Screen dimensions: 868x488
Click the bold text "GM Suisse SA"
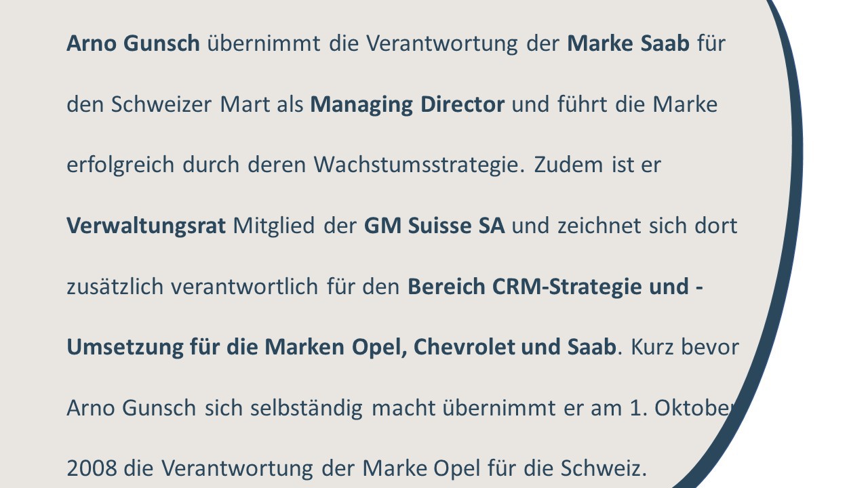(434, 226)
